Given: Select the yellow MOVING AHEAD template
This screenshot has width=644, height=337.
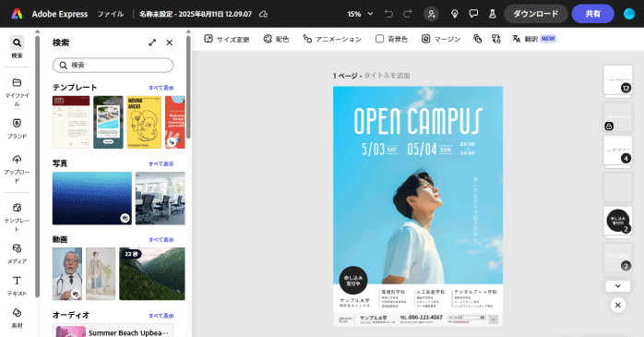Looking at the screenshot, I should click(x=144, y=122).
